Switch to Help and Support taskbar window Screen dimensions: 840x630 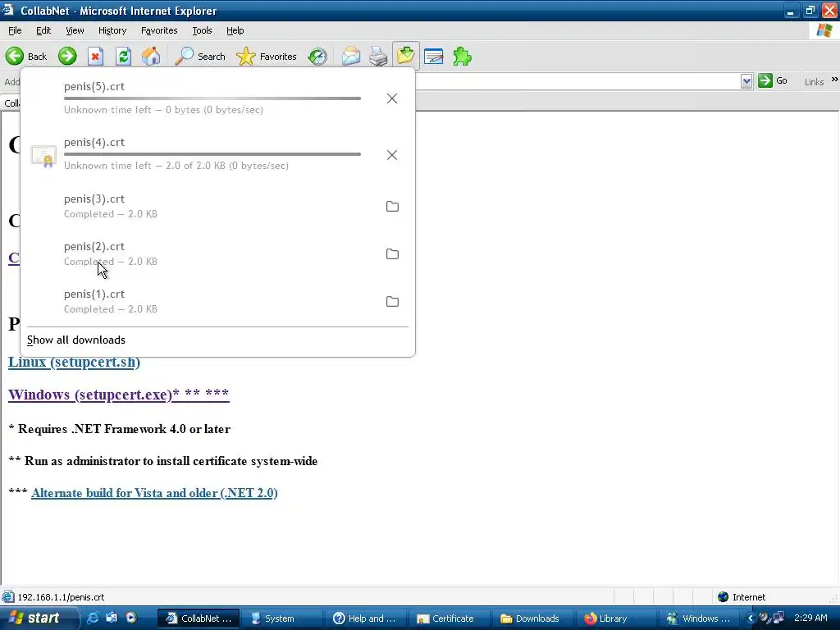pos(364,619)
